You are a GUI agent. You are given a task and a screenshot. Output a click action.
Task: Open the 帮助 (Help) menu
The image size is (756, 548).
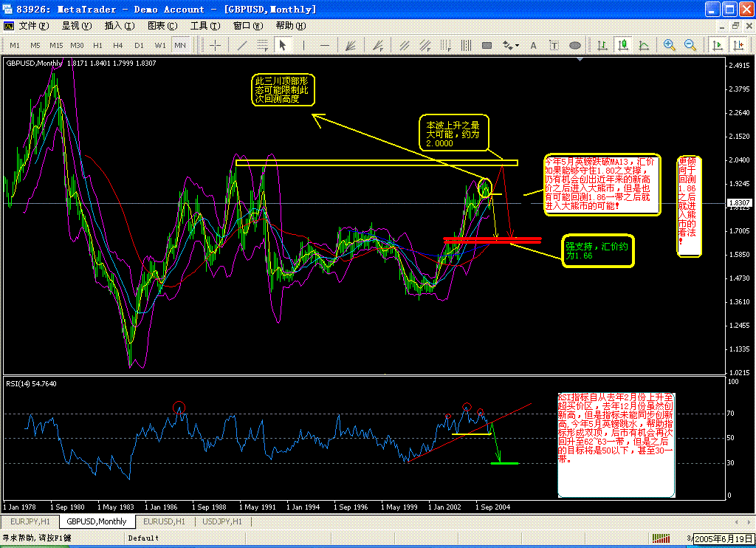(x=291, y=26)
